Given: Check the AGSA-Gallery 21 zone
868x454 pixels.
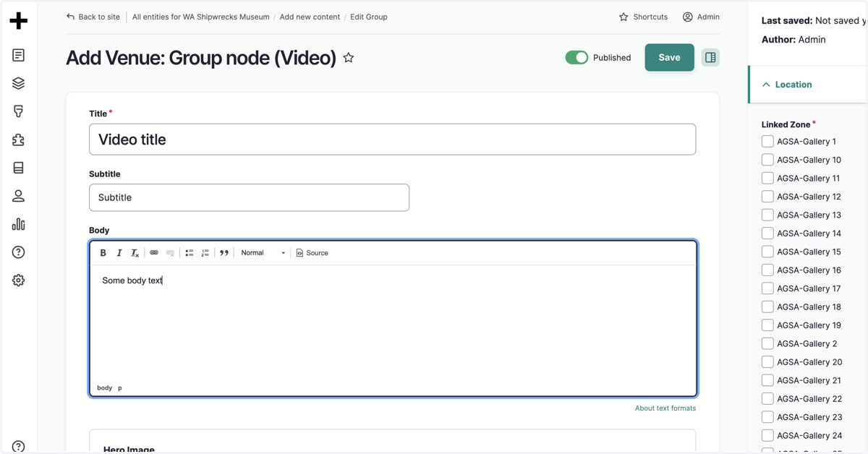Looking at the screenshot, I should click(x=767, y=380).
